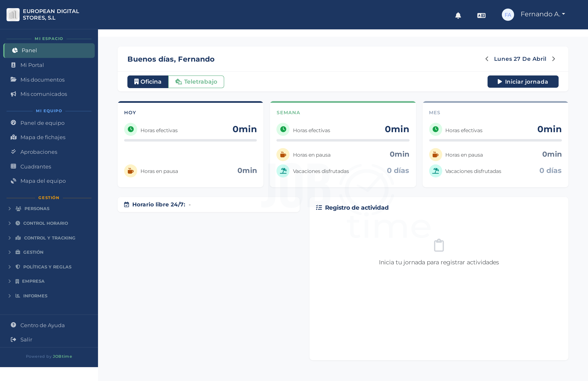This screenshot has height=381, width=588.
Task: Expand the PERSONAS management section
Action: tap(37, 208)
